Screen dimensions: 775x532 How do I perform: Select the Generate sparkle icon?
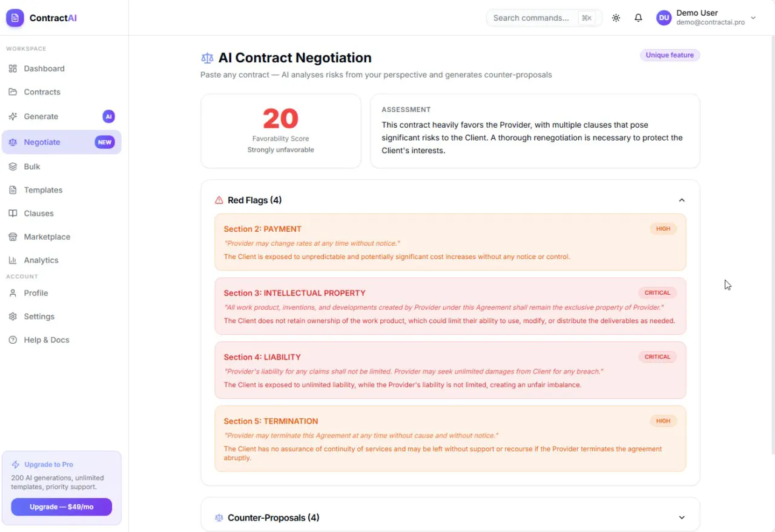point(13,116)
